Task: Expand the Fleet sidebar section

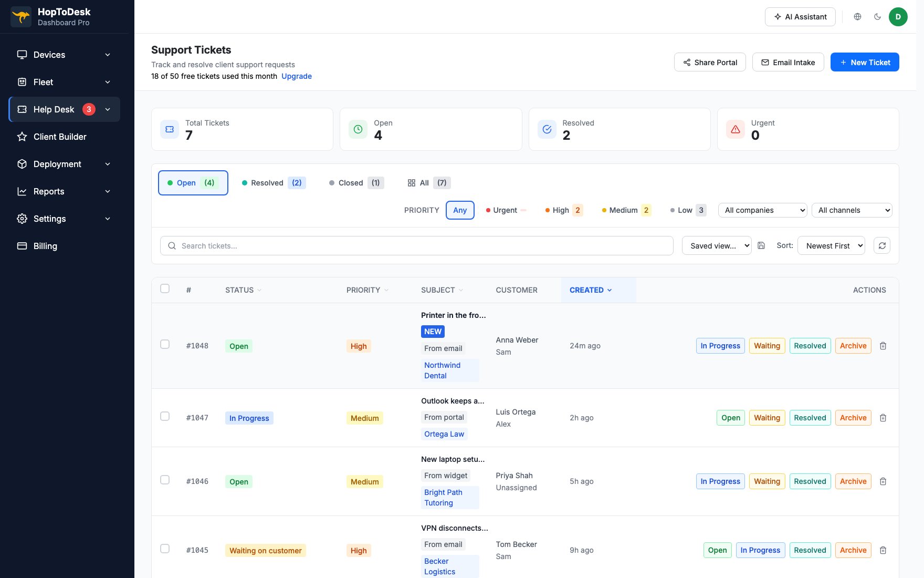Action: (x=65, y=82)
